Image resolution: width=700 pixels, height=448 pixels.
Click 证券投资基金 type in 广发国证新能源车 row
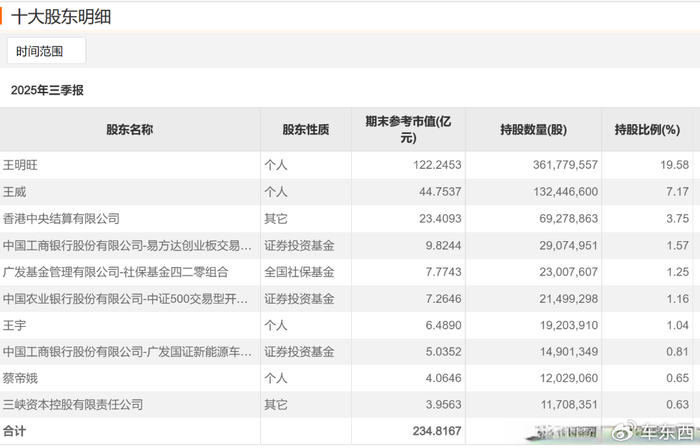(299, 352)
